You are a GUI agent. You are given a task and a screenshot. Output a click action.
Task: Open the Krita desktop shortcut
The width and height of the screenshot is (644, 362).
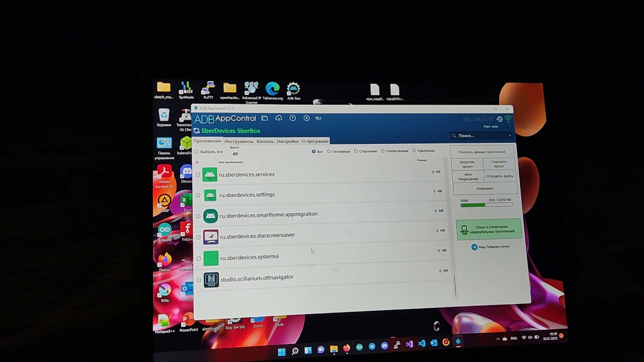point(165,293)
